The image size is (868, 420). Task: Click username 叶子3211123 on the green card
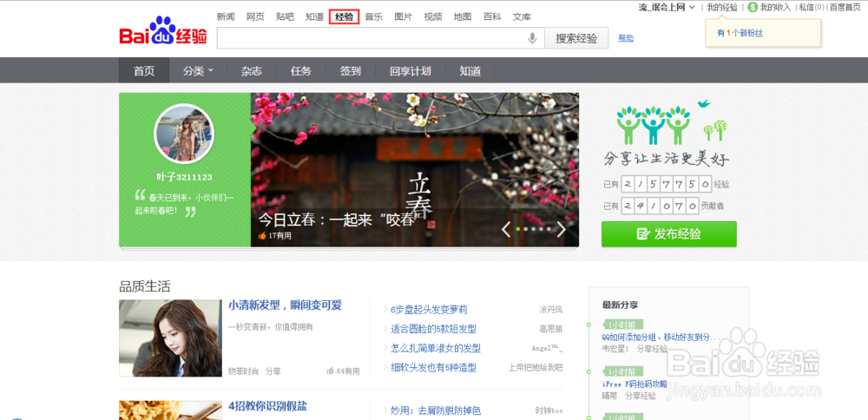[x=184, y=178]
